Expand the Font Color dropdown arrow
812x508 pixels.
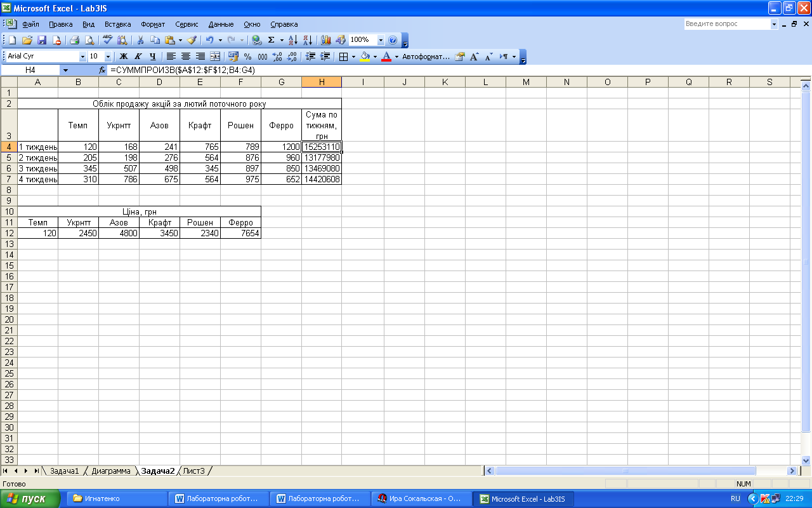click(x=396, y=57)
